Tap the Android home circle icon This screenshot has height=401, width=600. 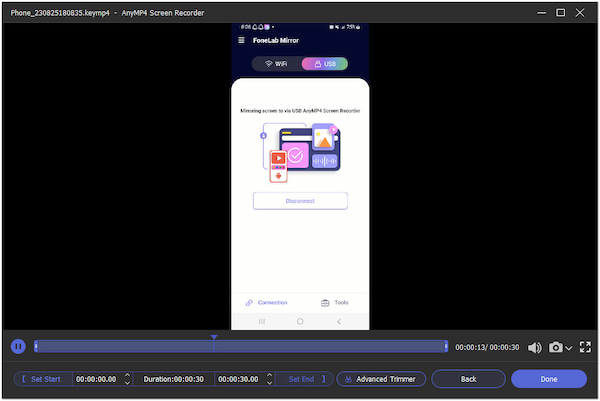(x=300, y=321)
